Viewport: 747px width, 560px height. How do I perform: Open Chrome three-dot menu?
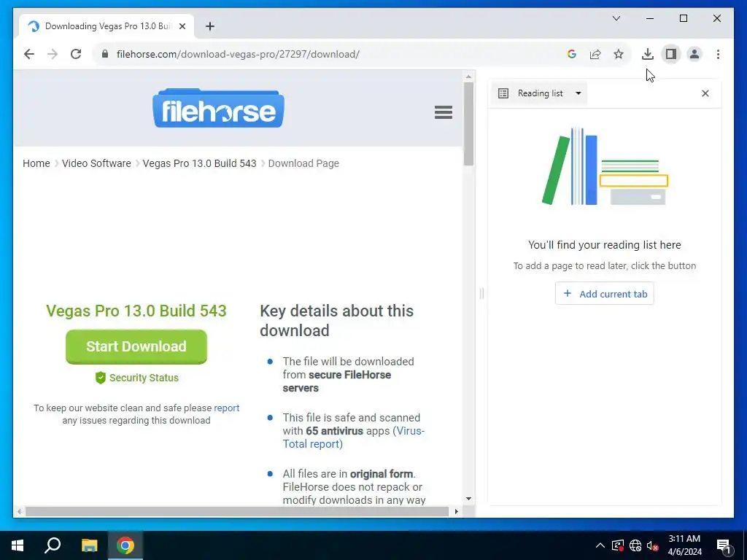(x=718, y=54)
